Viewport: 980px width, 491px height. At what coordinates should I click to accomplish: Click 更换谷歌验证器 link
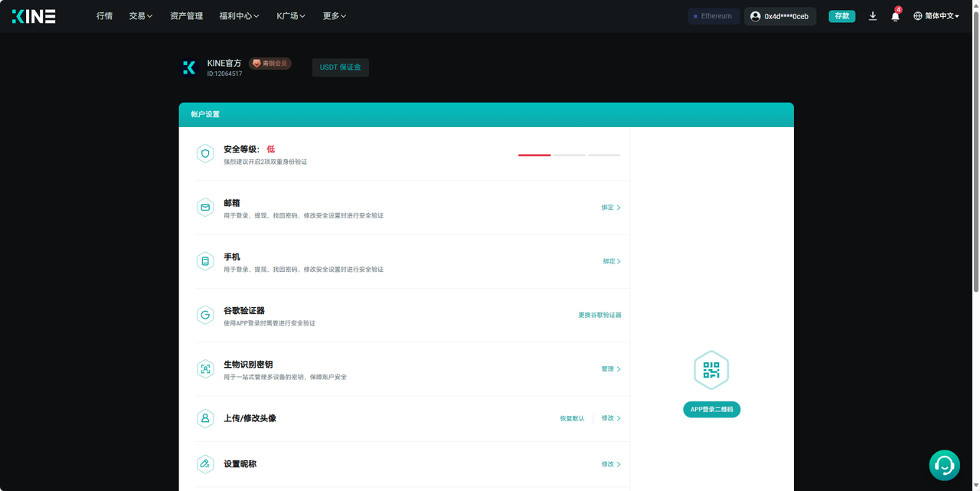(x=599, y=315)
